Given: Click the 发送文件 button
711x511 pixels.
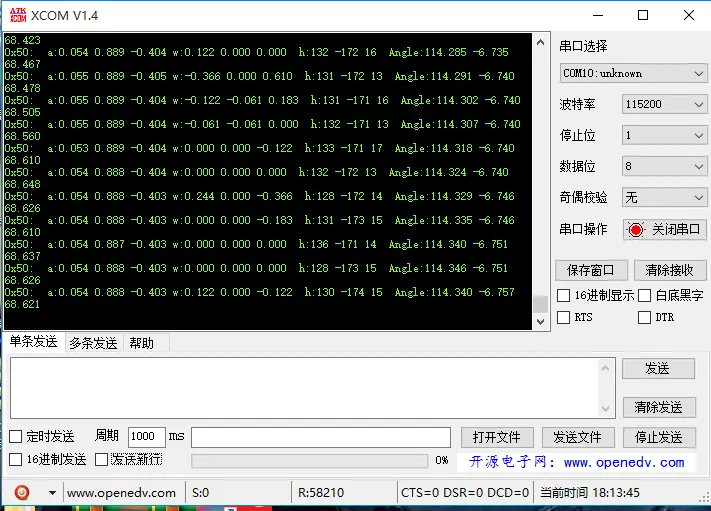Looking at the screenshot, I should coord(578,437).
